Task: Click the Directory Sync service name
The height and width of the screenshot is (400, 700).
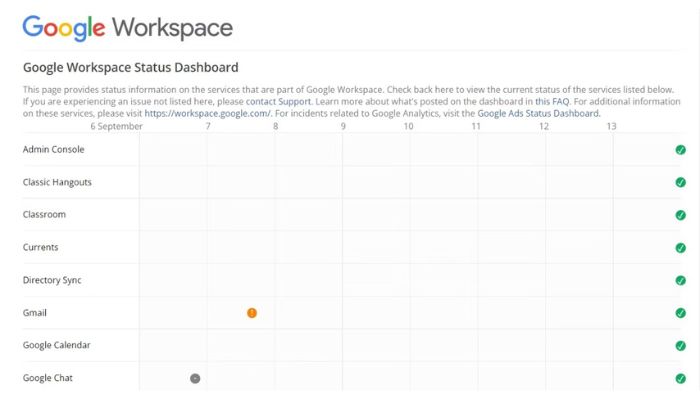Action: [x=52, y=280]
